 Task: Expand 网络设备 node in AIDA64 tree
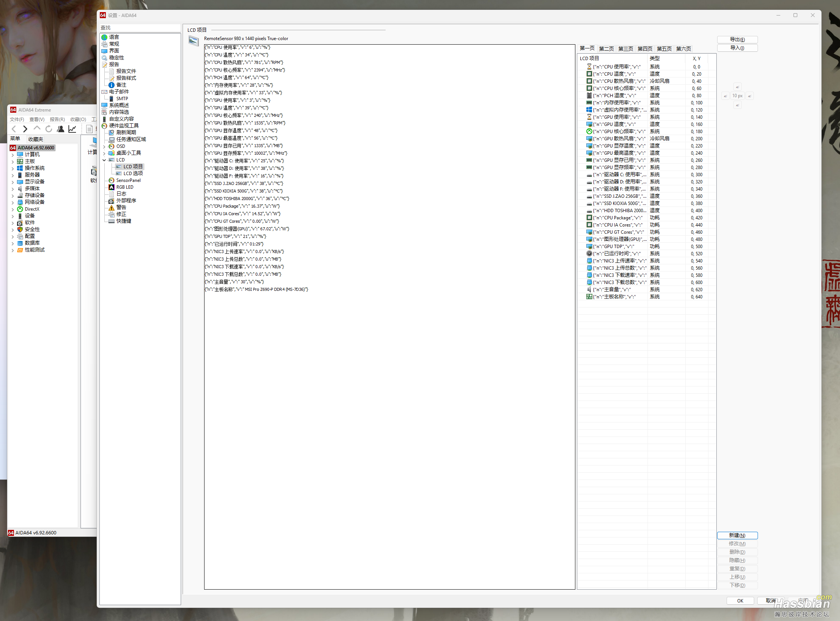(12, 202)
